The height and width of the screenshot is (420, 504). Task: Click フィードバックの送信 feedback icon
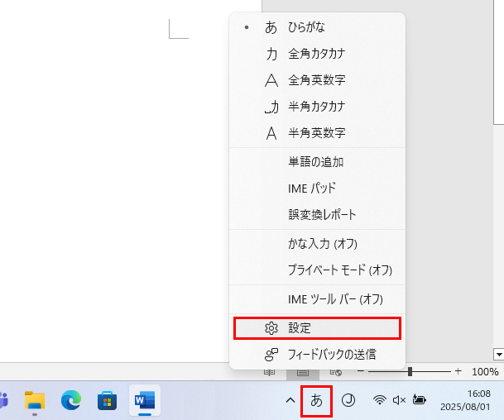pos(271,355)
